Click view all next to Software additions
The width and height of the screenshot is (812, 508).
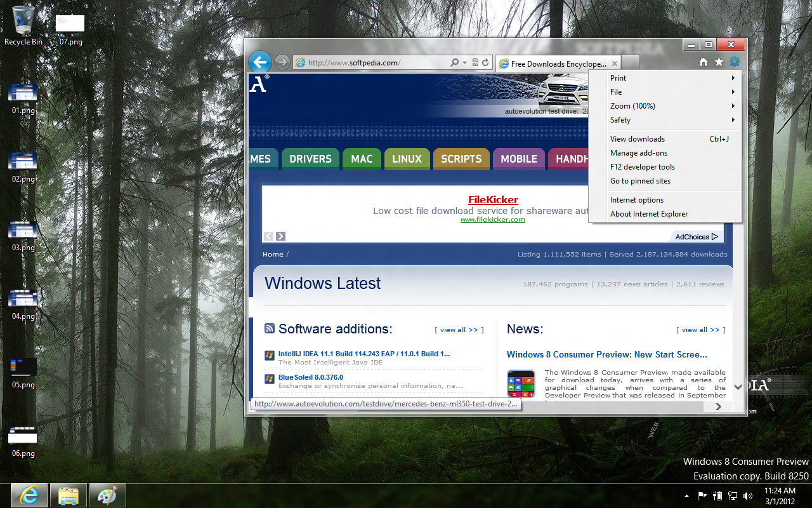(x=459, y=330)
